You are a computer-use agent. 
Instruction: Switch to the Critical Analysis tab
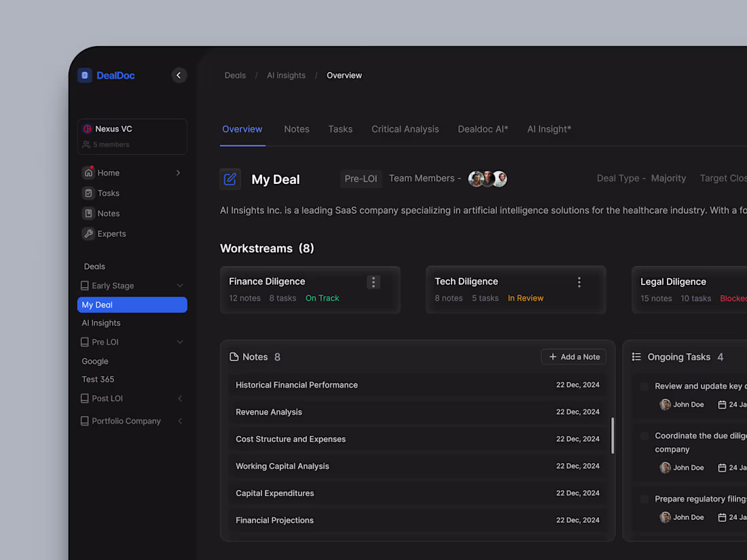pyautogui.click(x=405, y=129)
